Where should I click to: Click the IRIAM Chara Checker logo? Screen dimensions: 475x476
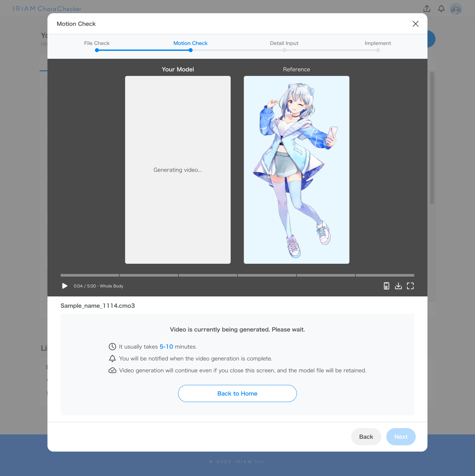(47, 9)
